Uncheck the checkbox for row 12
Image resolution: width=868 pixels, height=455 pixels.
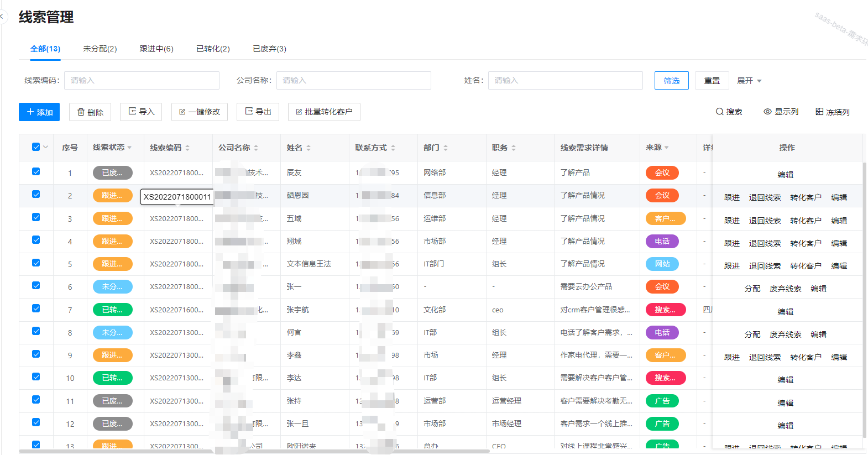36,422
